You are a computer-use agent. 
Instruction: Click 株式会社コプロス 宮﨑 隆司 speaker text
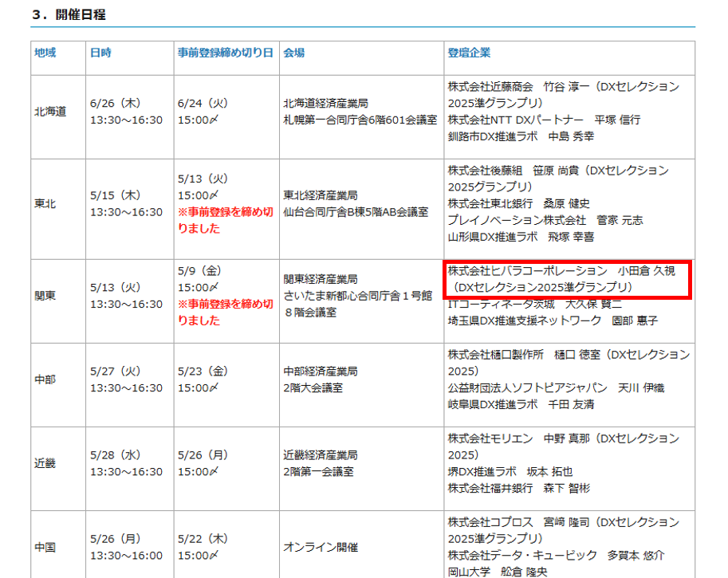coord(518,522)
